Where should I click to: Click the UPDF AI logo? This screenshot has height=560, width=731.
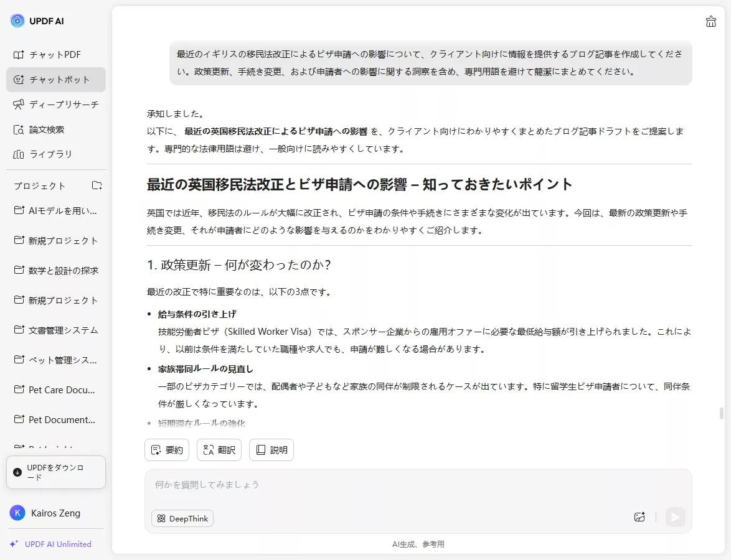[37, 21]
